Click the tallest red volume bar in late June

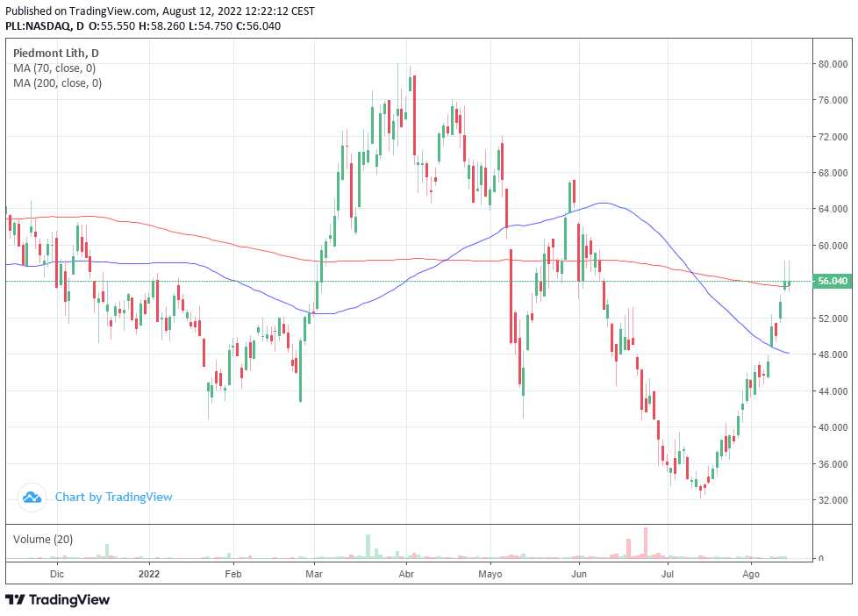[x=646, y=542]
